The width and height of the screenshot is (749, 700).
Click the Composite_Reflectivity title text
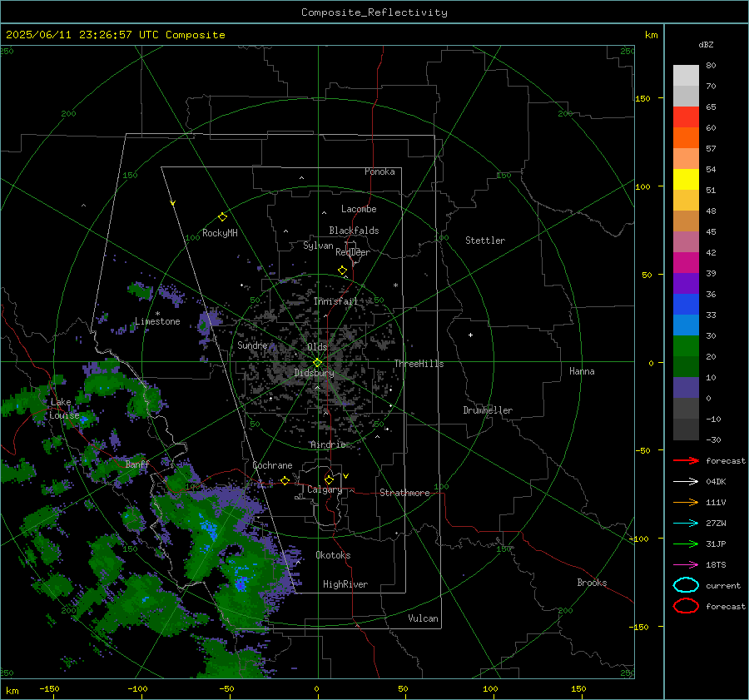(374, 12)
